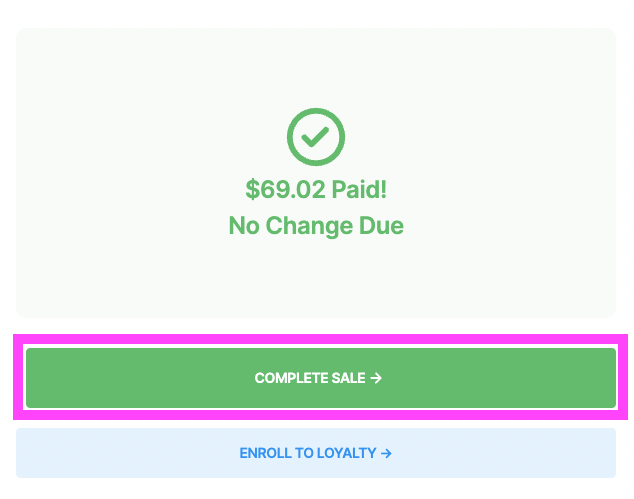Viewport: 634px width, 499px height.
Task: Click empty space above the checkmark in payment card
Action: pos(316,67)
